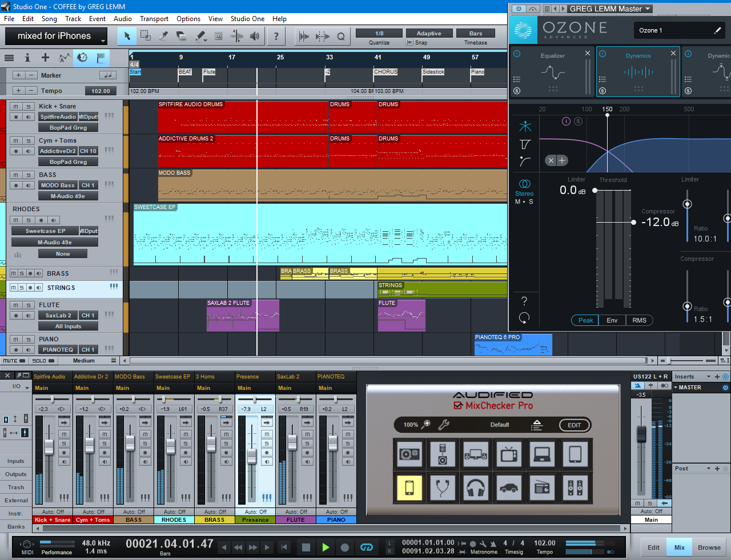Mute the Kick + Snare track

point(15,106)
